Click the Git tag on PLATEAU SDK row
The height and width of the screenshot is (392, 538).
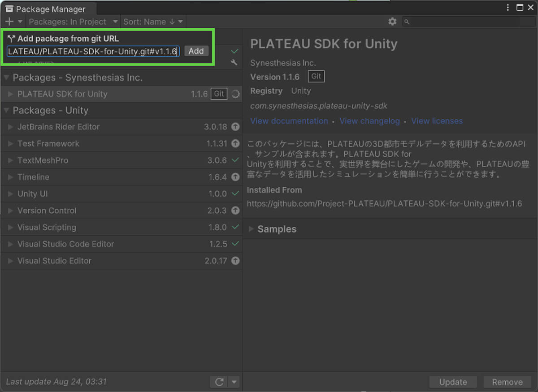219,94
